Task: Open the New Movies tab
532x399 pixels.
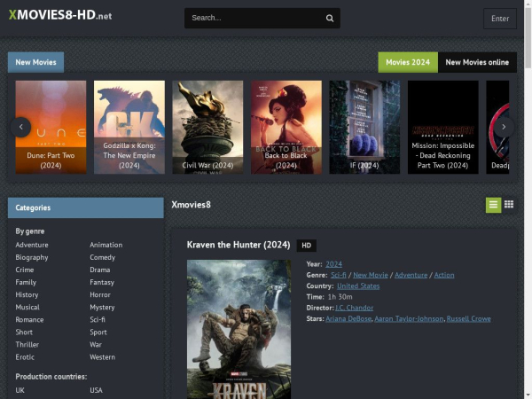Action: [x=35, y=62]
